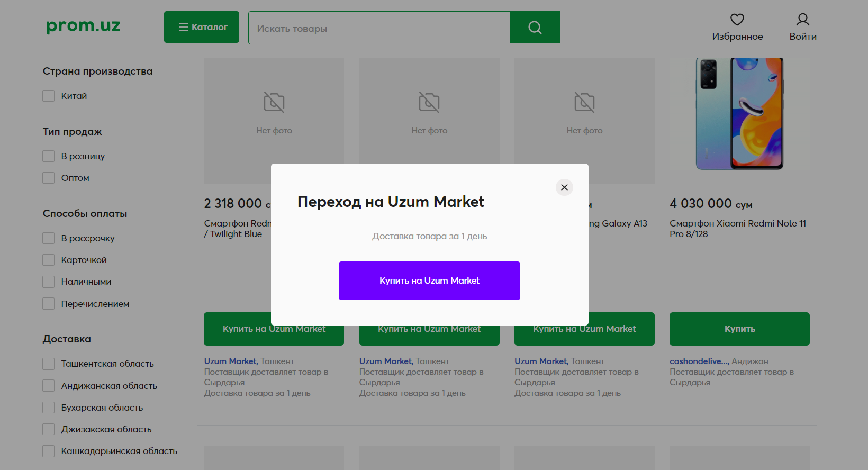This screenshot has height=470, width=868.
Task: Click the Доставка filter heading
Action: (67, 339)
